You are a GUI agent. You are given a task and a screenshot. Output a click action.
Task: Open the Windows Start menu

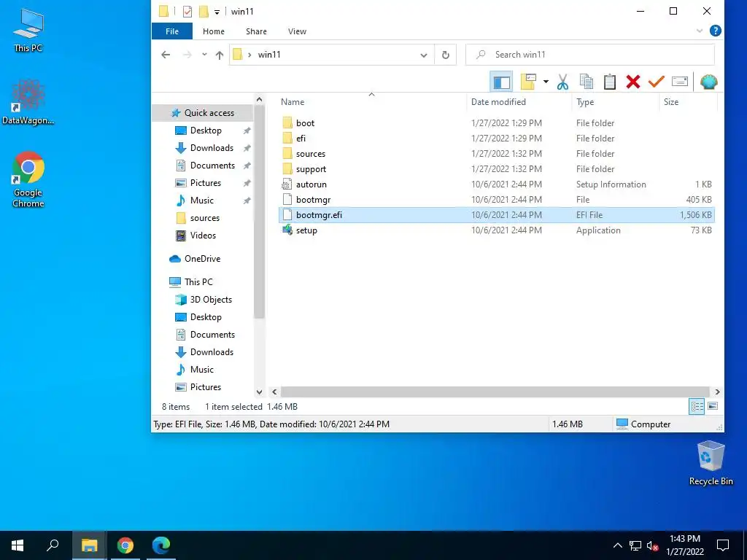pyautogui.click(x=18, y=545)
